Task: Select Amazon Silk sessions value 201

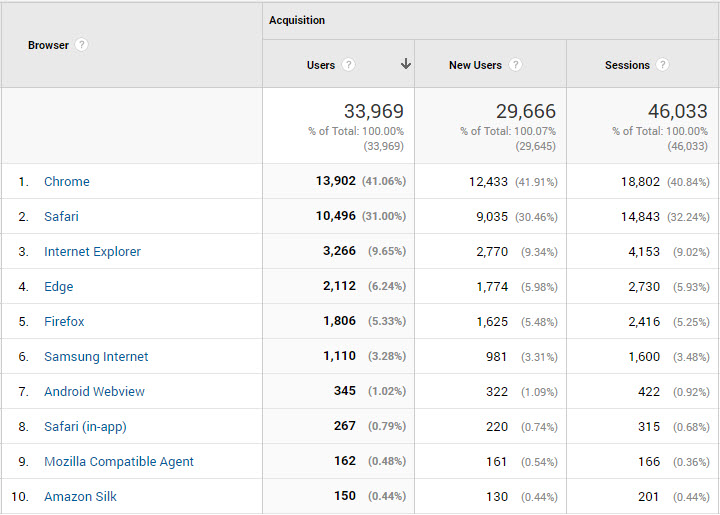Action: pos(648,497)
